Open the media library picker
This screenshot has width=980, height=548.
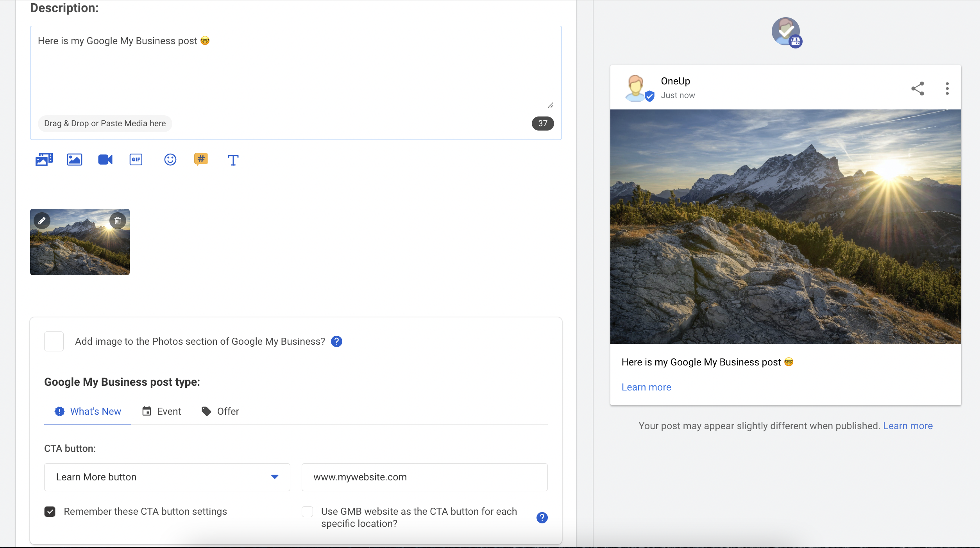[x=43, y=159]
